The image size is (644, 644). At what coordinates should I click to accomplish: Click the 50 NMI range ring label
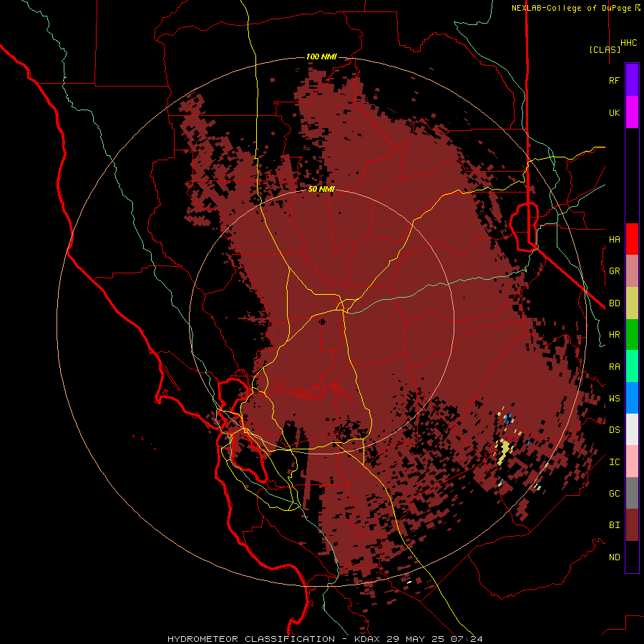(x=321, y=190)
